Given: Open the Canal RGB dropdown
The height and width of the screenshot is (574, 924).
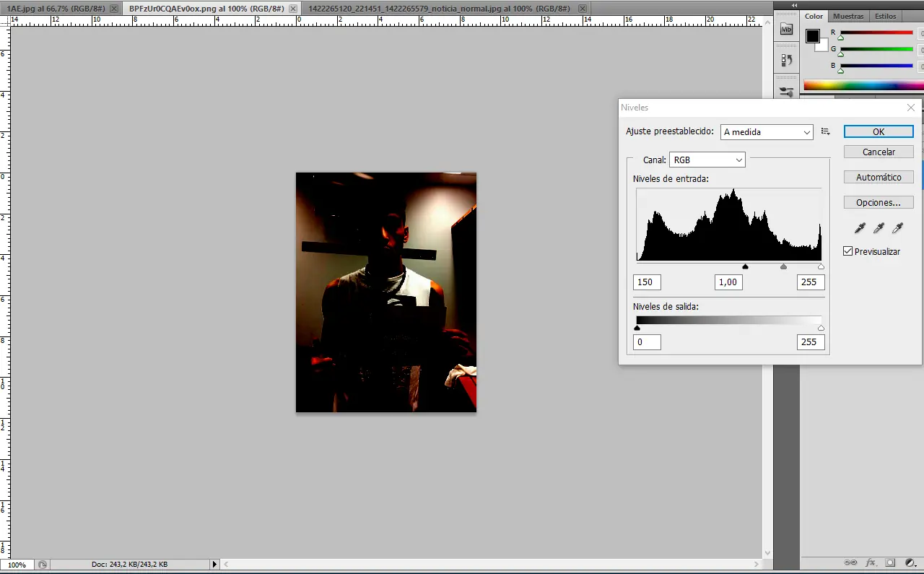Looking at the screenshot, I should click(x=707, y=160).
